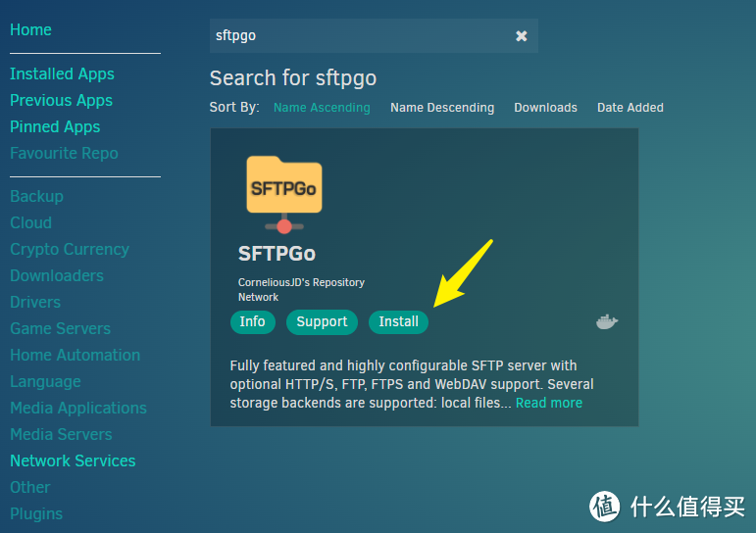This screenshot has height=533, width=756.
Task: Browse the Cloud category
Action: click(x=30, y=222)
